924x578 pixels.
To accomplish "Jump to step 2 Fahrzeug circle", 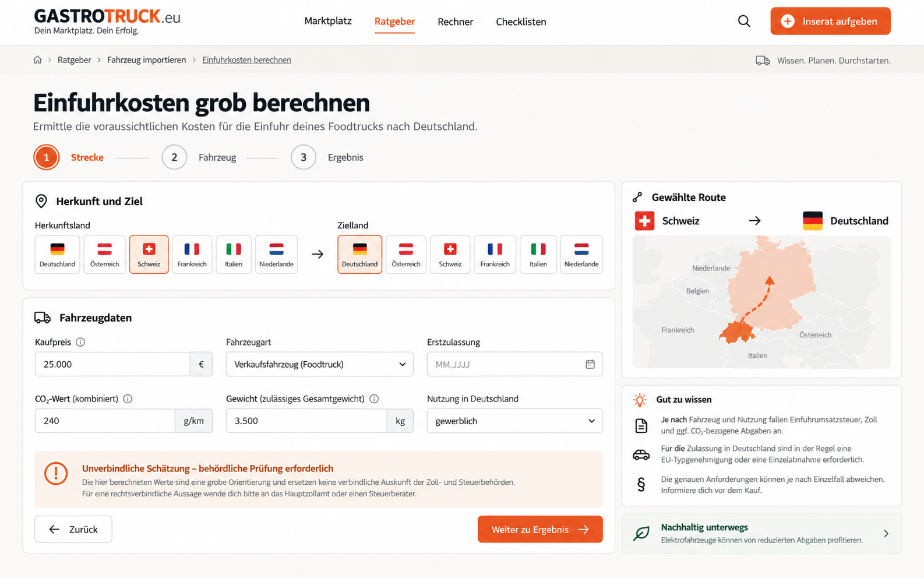I will coord(174,157).
